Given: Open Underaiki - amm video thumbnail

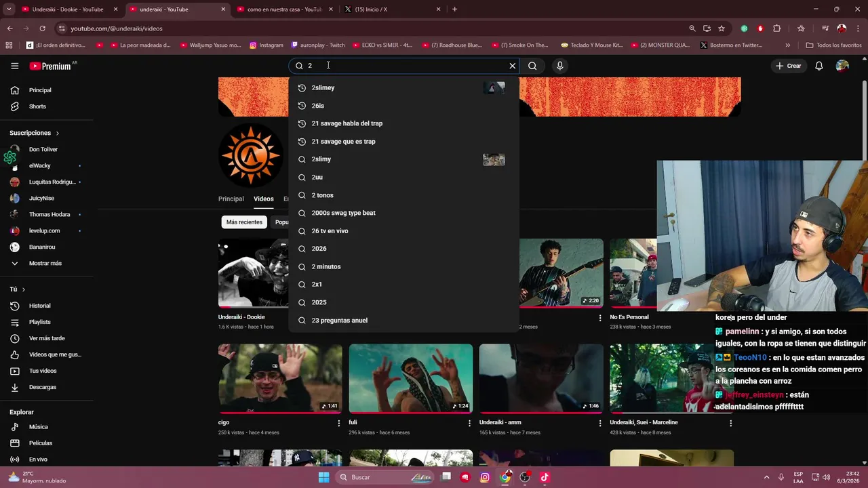Looking at the screenshot, I should 541,378.
